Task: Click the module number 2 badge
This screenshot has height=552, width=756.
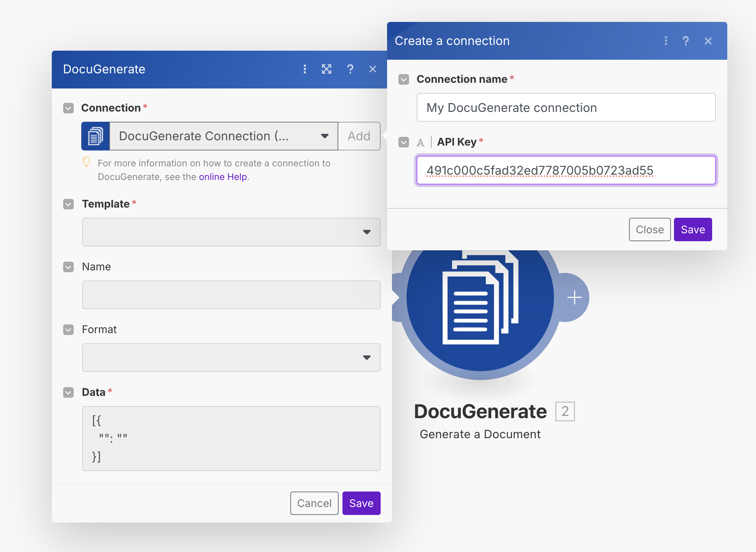Action: 565,411
